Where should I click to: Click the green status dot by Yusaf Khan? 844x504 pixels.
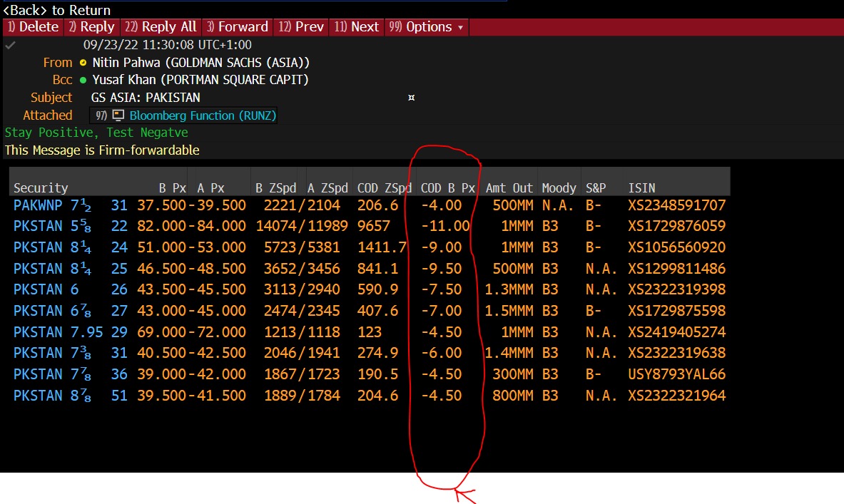[83, 80]
